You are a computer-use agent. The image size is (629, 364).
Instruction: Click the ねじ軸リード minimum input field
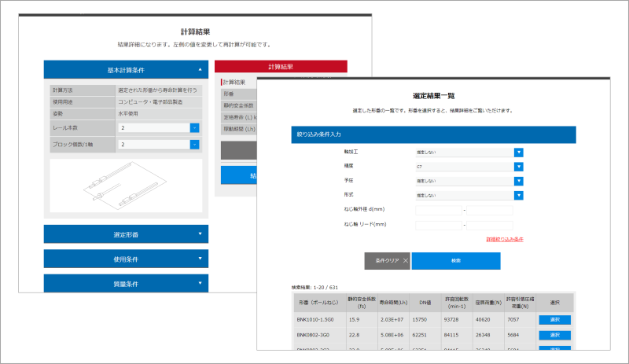point(438,225)
